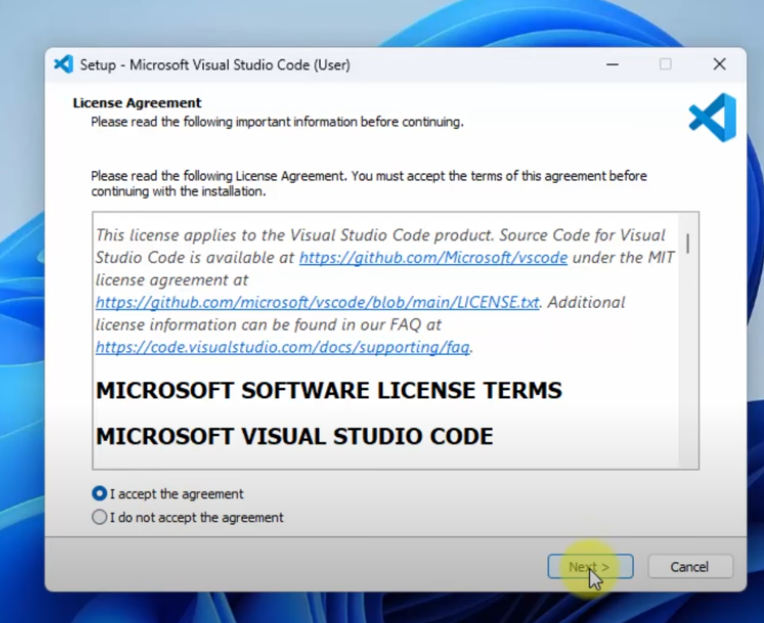Image resolution: width=764 pixels, height=623 pixels.
Task: Click the scrollbar track below the thumb
Action: 688,380
